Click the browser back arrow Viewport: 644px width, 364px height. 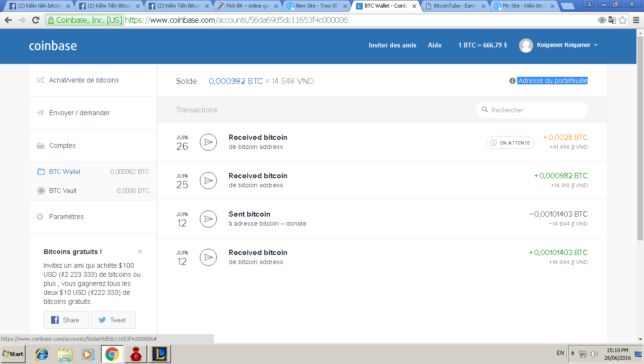pyautogui.click(x=8, y=20)
